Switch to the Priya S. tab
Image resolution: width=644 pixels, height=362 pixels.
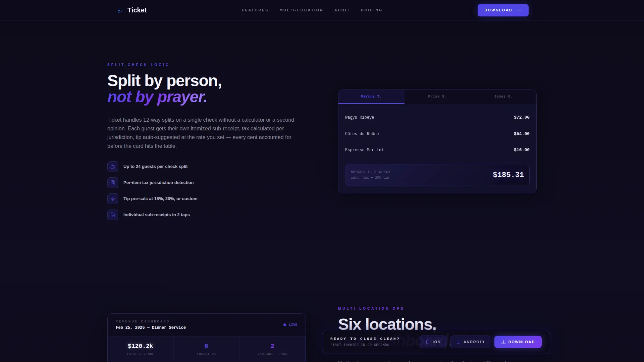(x=437, y=97)
